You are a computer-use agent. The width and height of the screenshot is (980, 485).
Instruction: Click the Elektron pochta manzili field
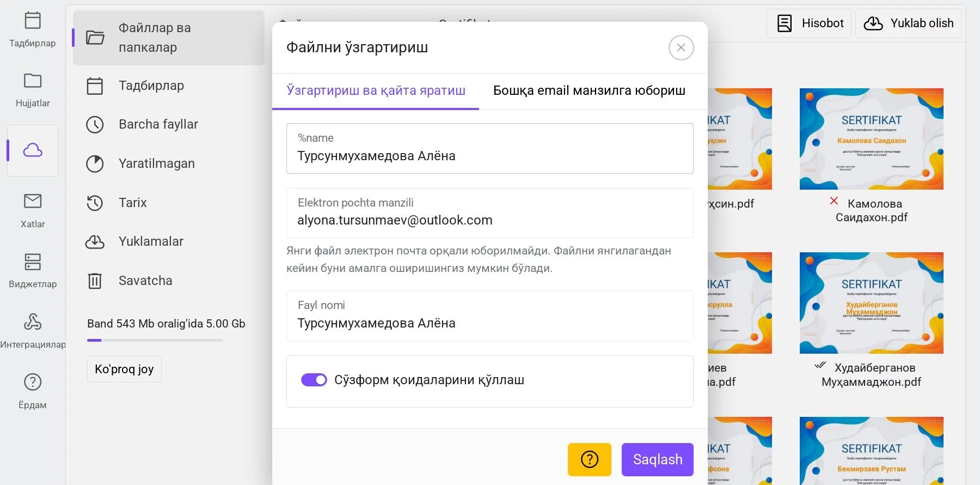[490, 213]
